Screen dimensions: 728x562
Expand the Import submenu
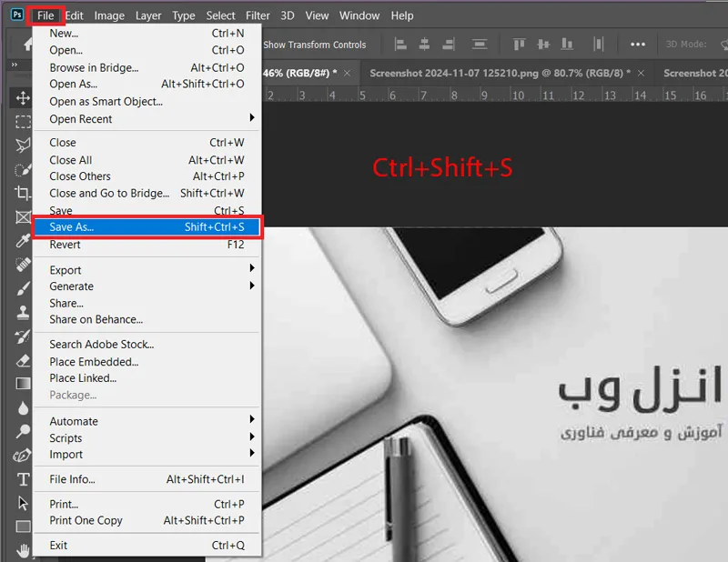(252, 453)
